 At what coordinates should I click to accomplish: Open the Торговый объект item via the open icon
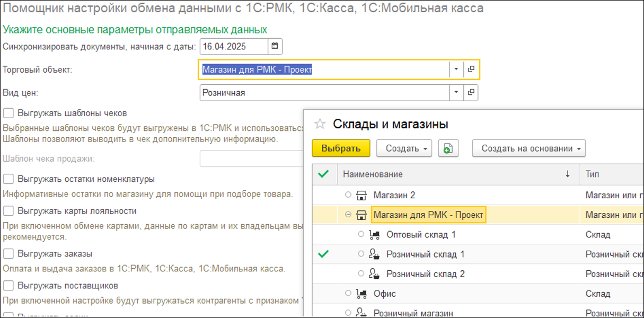coord(471,69)
